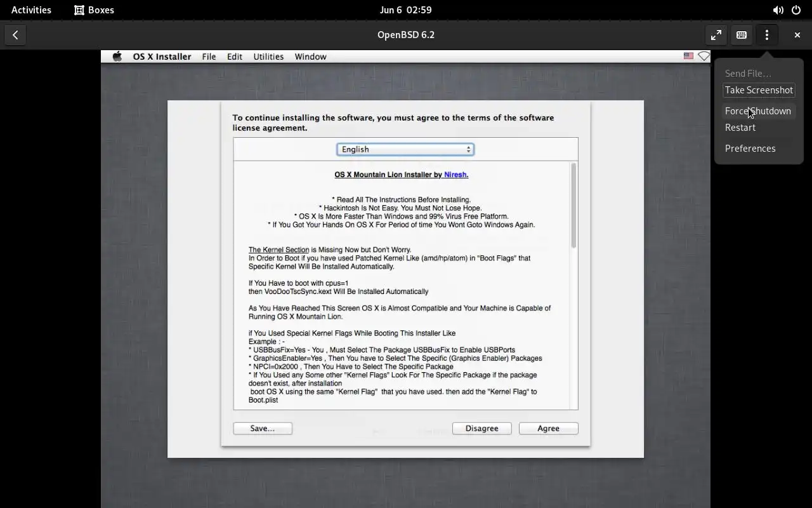Image resolution: width=812 pixels, height=508 pixels.
Task: Click the "OpenBSD 6.2" window title
Action: (406, 35)
